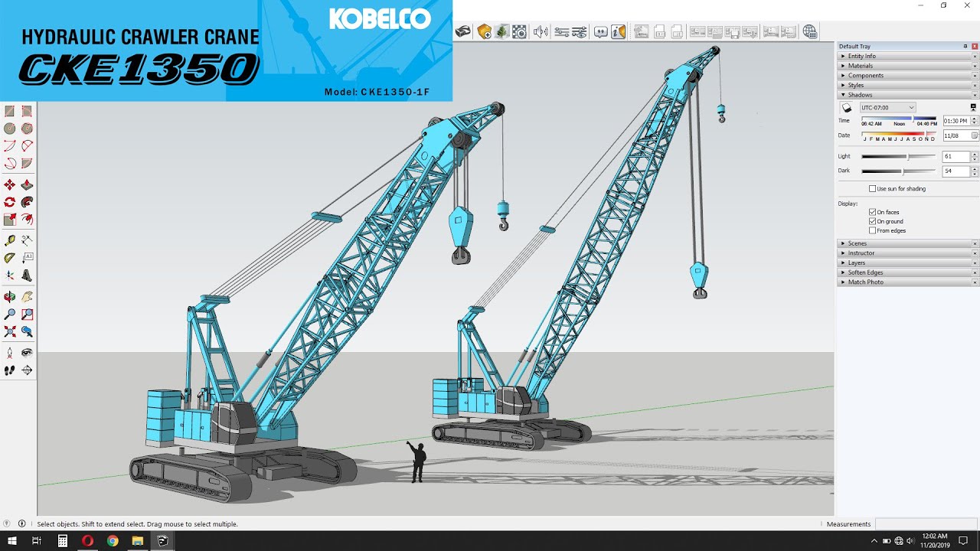Collapse the Shadows panel
Viewport: 980px width, 551px height.
(907, 95)
